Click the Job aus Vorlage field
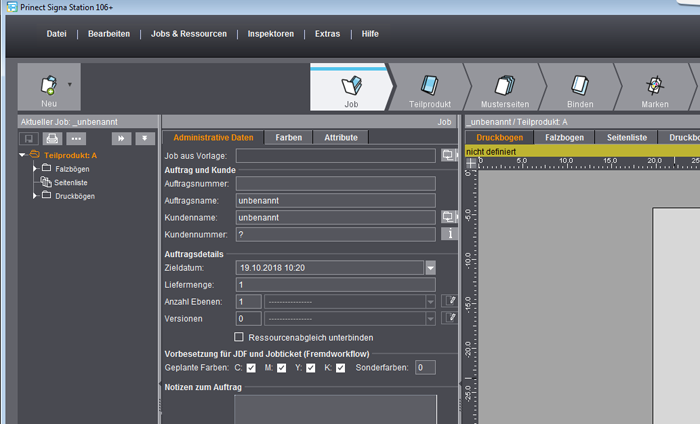Image resolution: width=700 pixels, height=424 pixels. click(336, 156)
